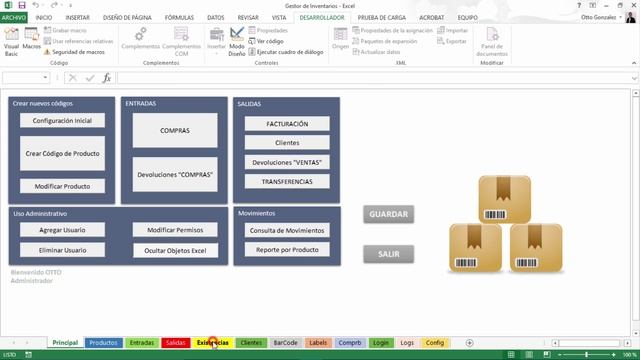Open the ARCHIVO tab
The height and width of the screenshot is (360, 640).
[13, 18]
